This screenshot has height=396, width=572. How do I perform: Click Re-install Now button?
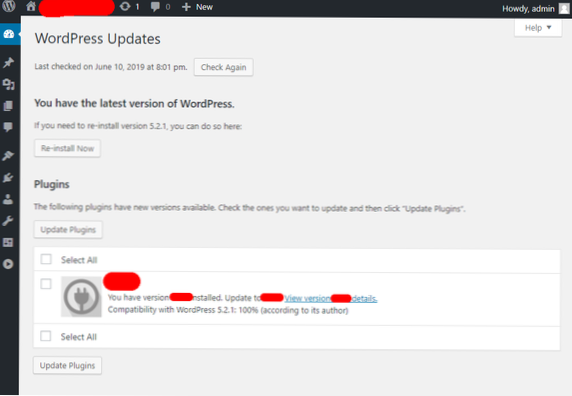[x=67, y=148]
